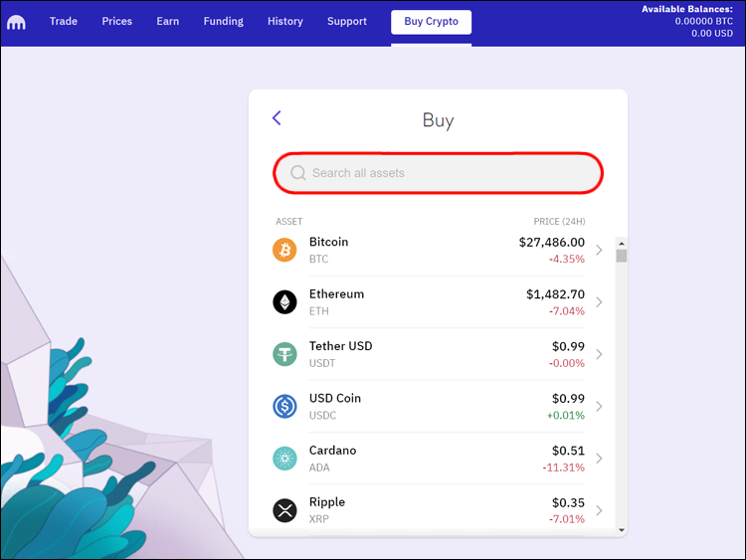The image size is (746, 560).
Task: Click scrollbar up arrow in asset list
Action: click(x=622, y=243)
